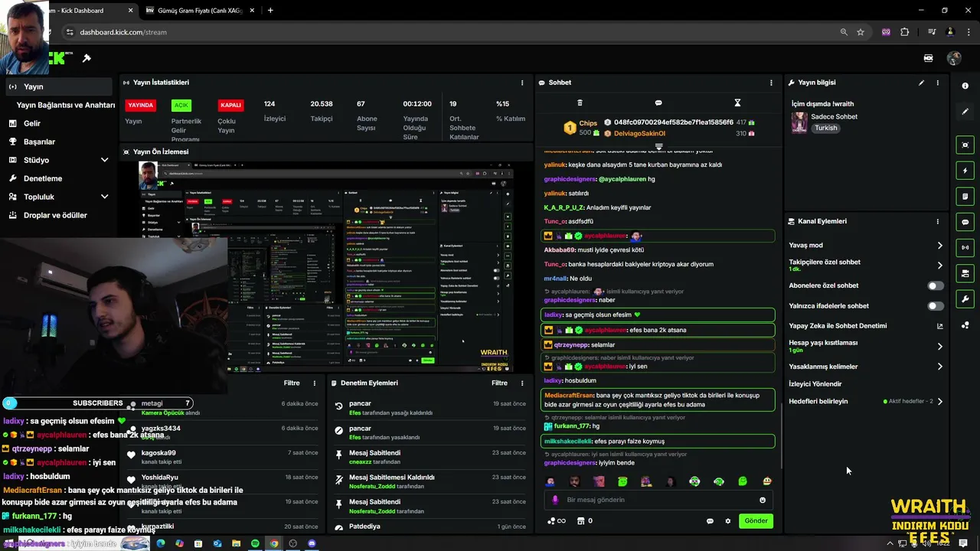Click the stream preview thumbnail
This screenshot has width=980, height=551.
[326, 266]
